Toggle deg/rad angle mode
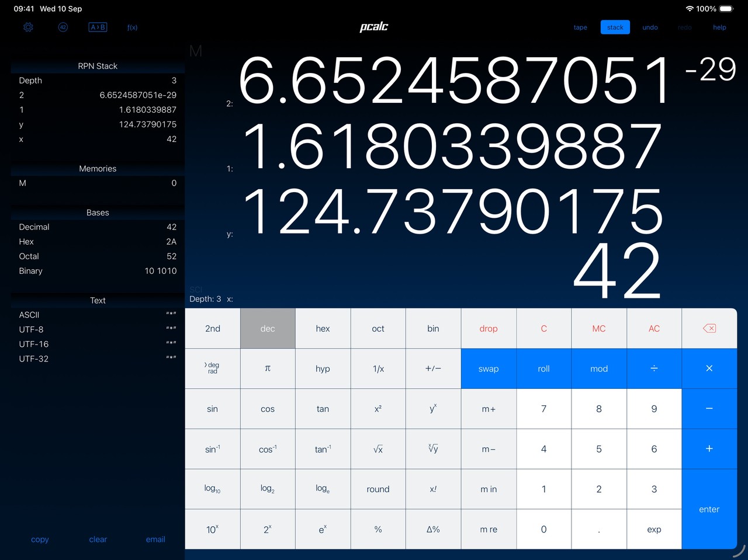This screenshot has width=748, height=560. (x=213, y=368)
